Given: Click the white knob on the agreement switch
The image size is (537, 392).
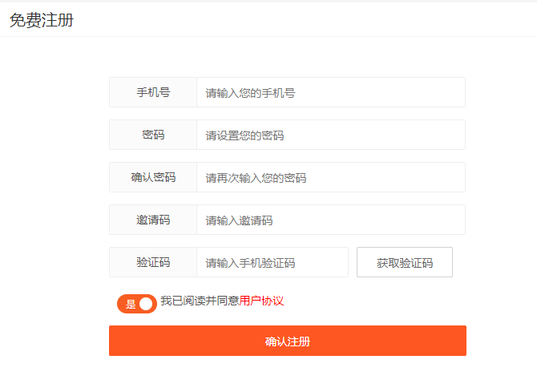Looking at the screenshot, I should point(146,304).
